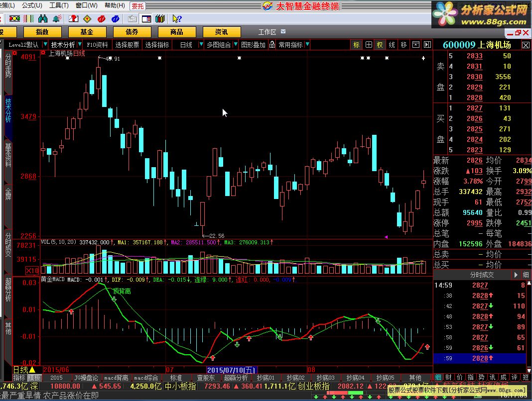Screen dimensions: 532x401
Task: Toggle the 细 detail button by 分时成交
Action: (526, 275)
